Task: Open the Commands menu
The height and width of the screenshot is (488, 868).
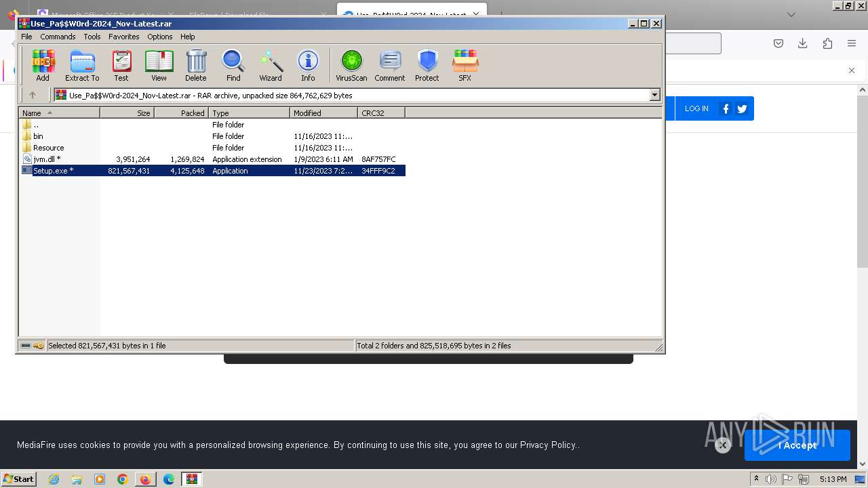Action: 58,37
